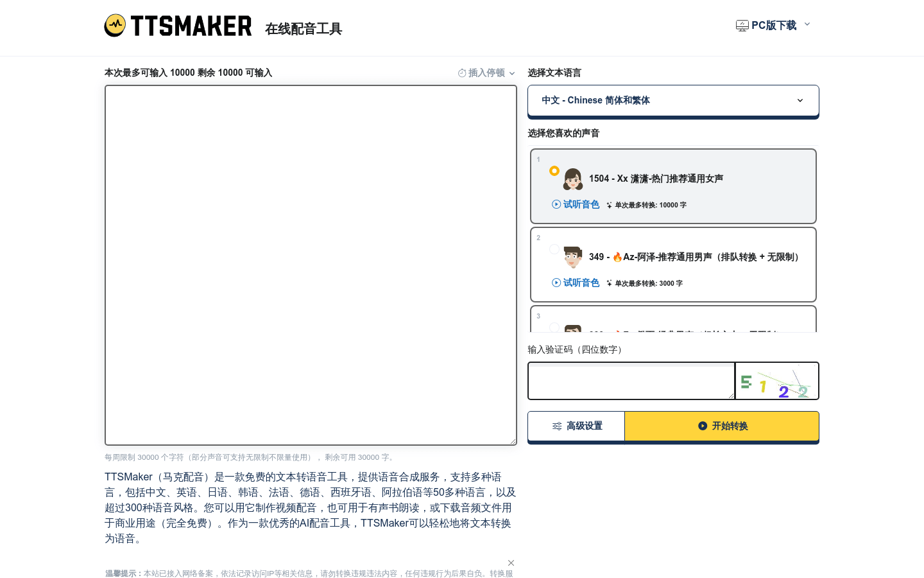
Task: Click the male avatar for voice 349
Action: [573, 257]
